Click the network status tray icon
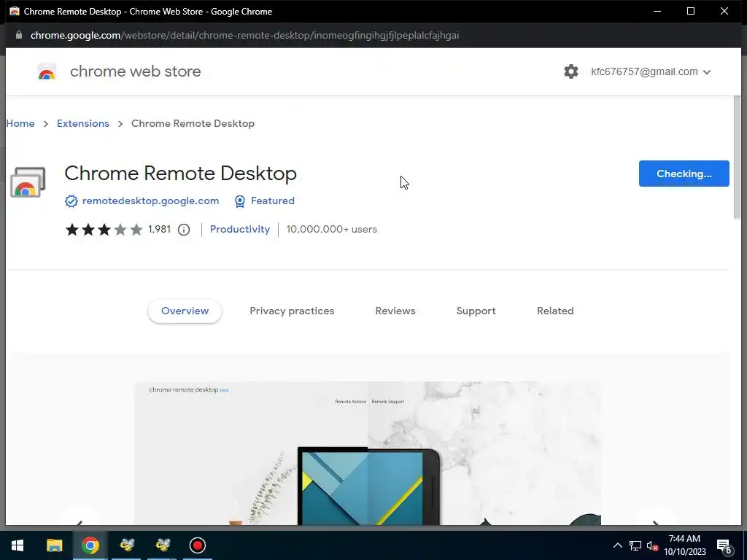 point(635,545)
